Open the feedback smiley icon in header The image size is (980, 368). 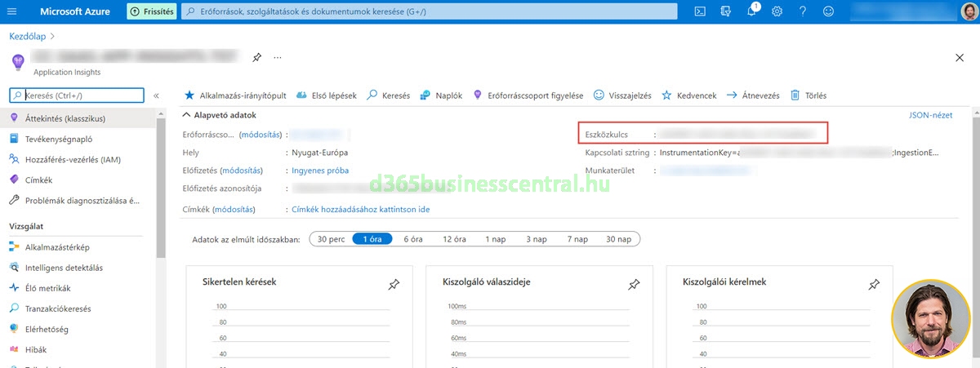pos(829,11)
